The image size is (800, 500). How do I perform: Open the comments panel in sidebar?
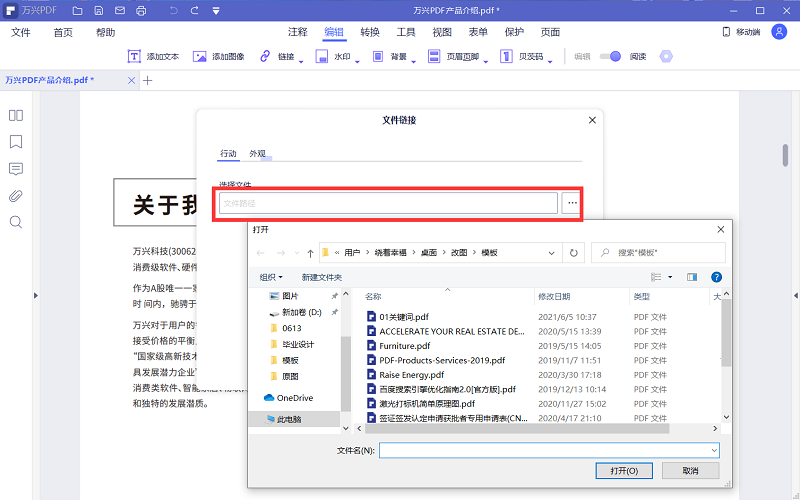click(x=16, y=168)
